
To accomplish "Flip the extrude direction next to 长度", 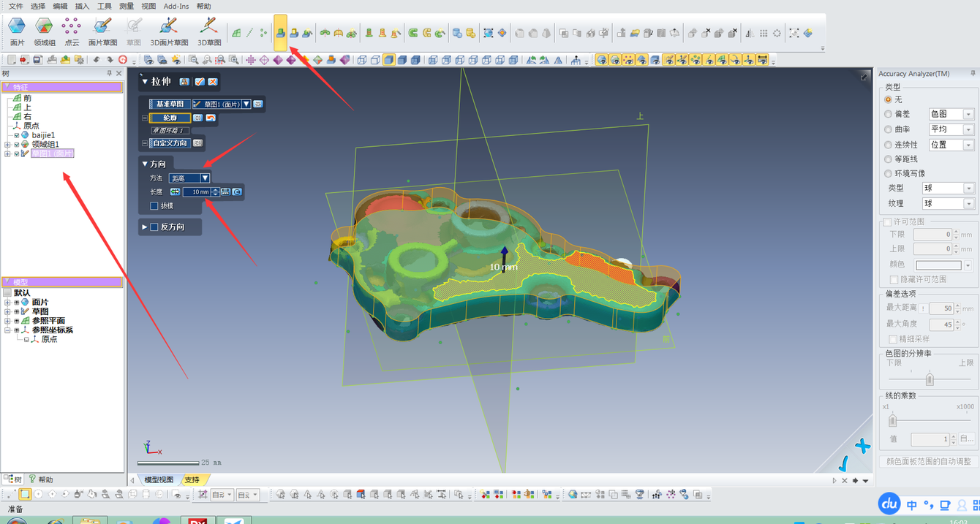I will point(175,191).
